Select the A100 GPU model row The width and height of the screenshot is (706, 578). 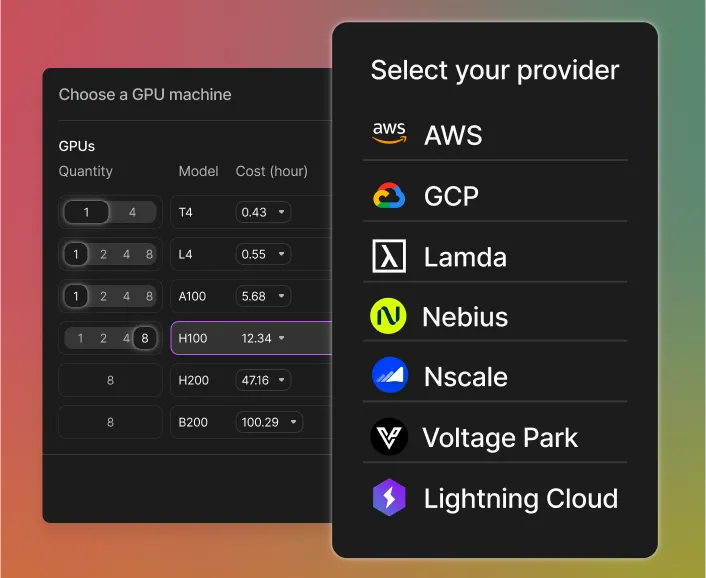(251, 296)
